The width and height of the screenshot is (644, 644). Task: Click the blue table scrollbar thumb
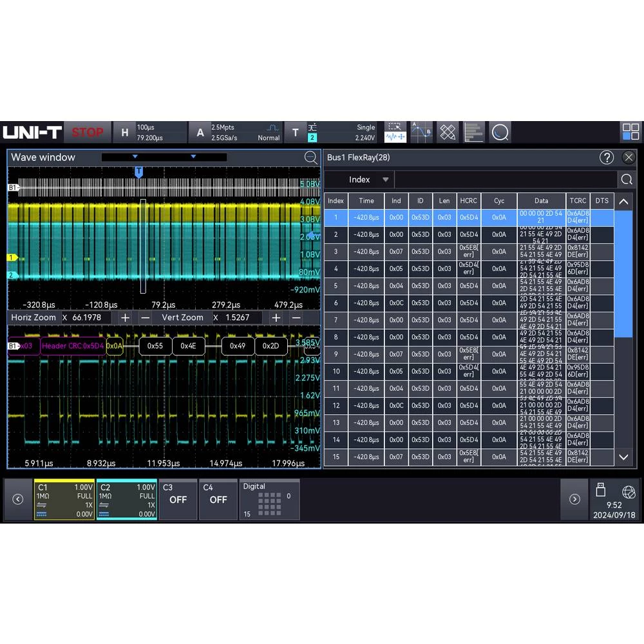[623, 274]
